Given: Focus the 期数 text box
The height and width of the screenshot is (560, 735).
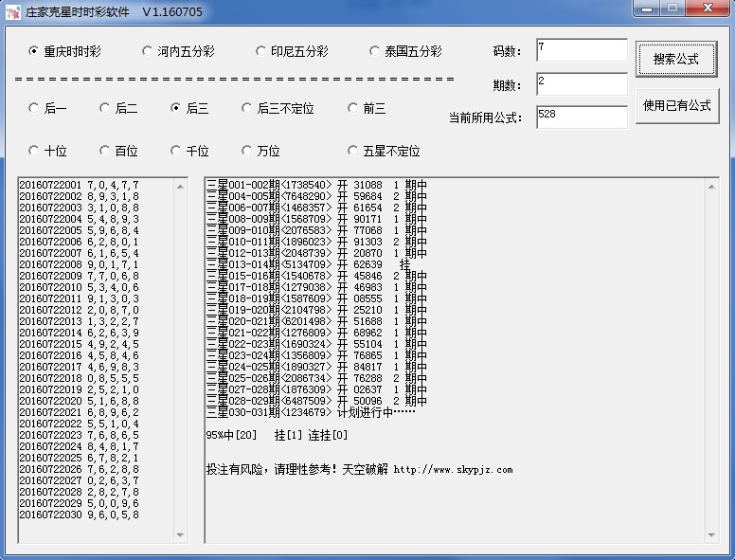Looking at the screenshot, I should pos(581,84).
